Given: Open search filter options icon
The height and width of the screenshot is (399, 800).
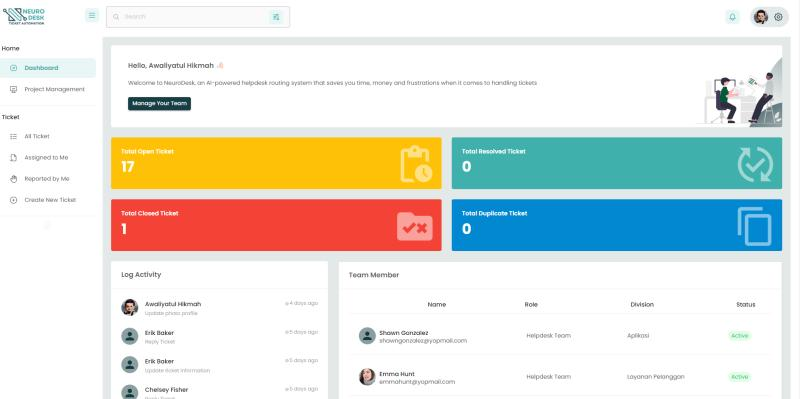Looking at the screenshot, I should point(276,17).
